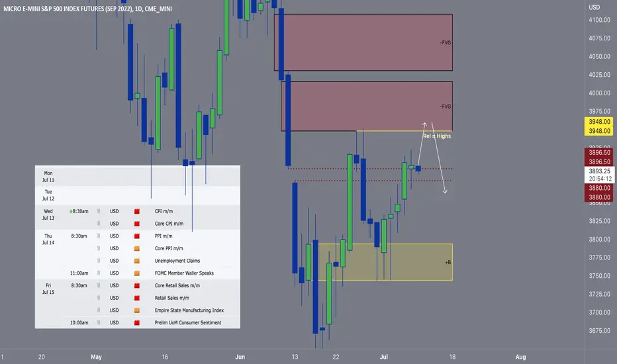Click the speaker icon in the Core PPI m/m row

pyautogui.click(x=99, y=248)
